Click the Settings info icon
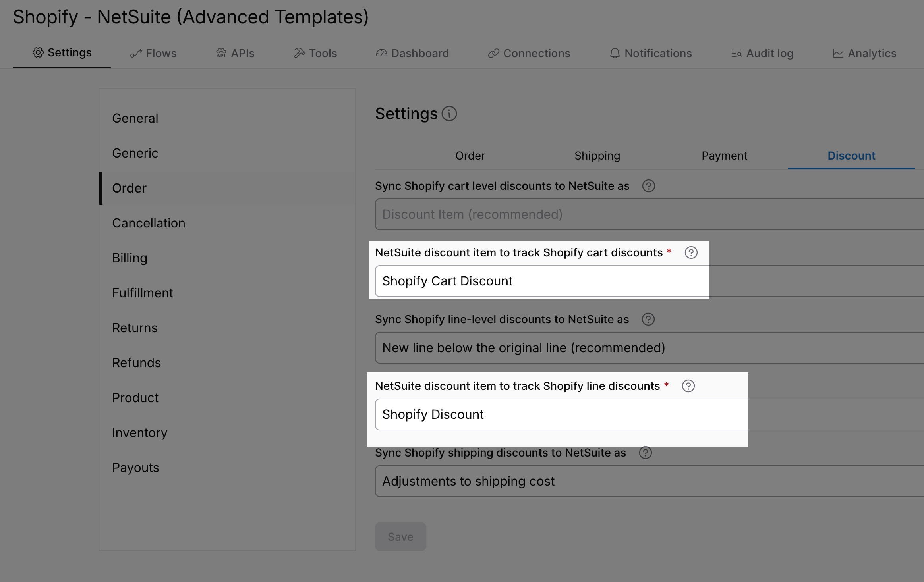924x582 pixels. click(449, 114)
